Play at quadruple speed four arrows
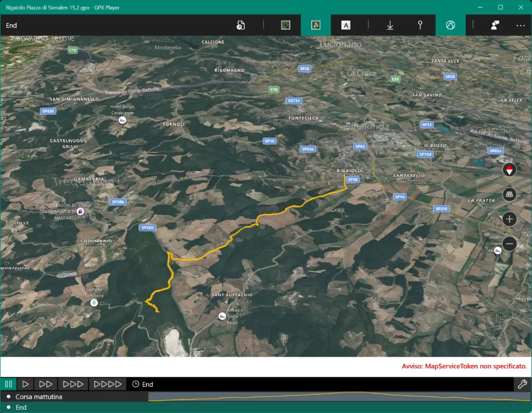Viewport: 532px width, 413px height. coord(107,384)
